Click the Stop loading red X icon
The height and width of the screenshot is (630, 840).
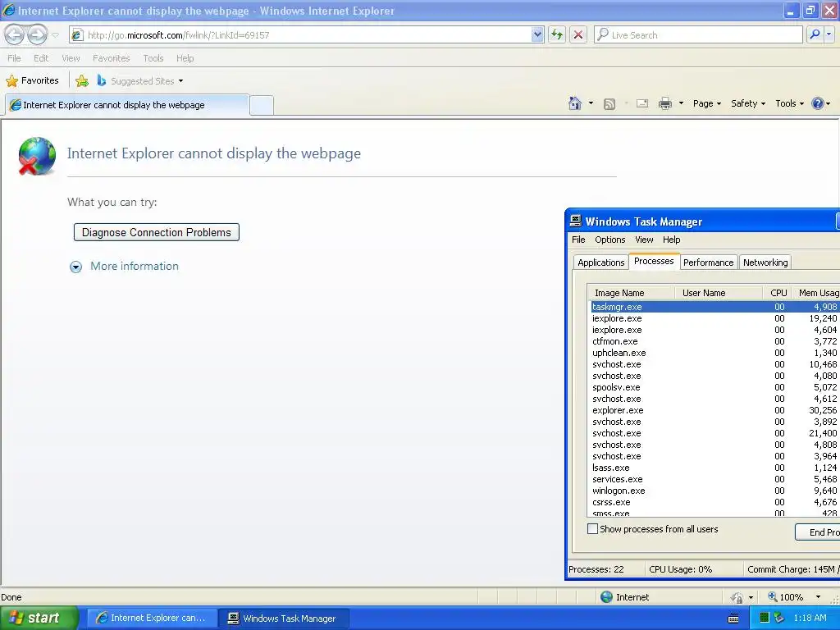pyautogui.click(x=578, y=34)
